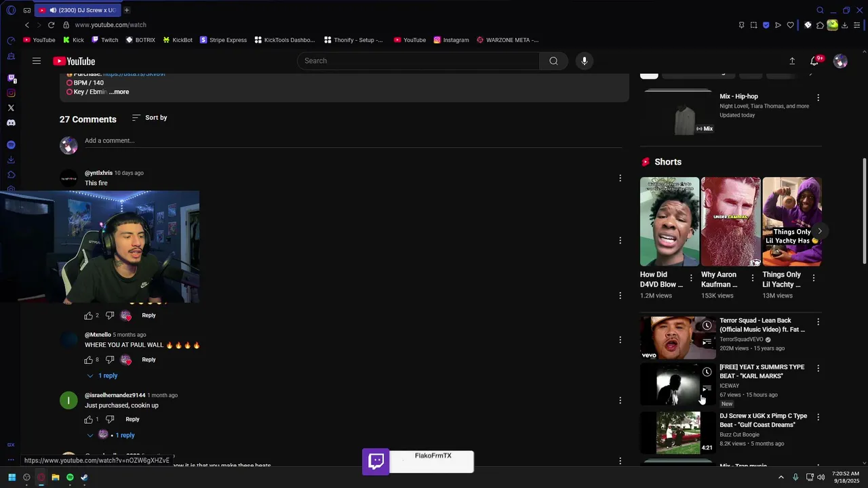Add Terror Squad video to Watch later
Screen dimensions: 868x488
[707, 325]
